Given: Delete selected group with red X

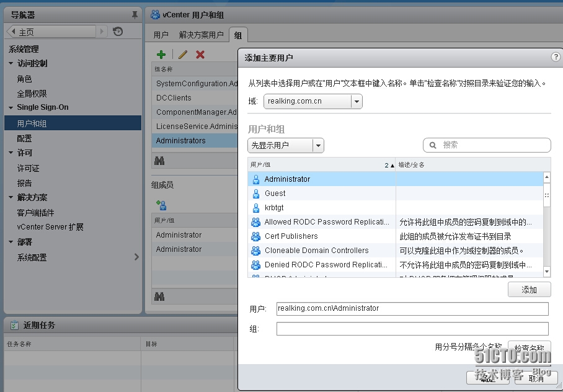Looking at the screenshot, I should (200, 55).
